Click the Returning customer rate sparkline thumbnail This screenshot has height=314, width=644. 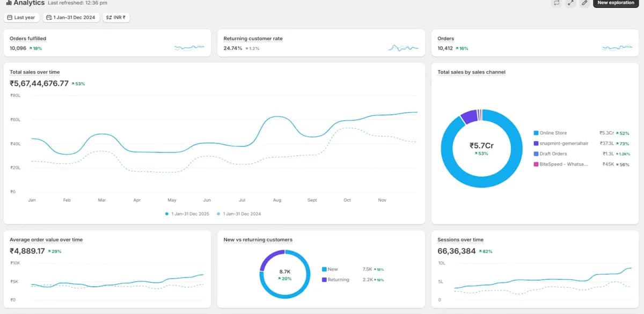point(403,48)
